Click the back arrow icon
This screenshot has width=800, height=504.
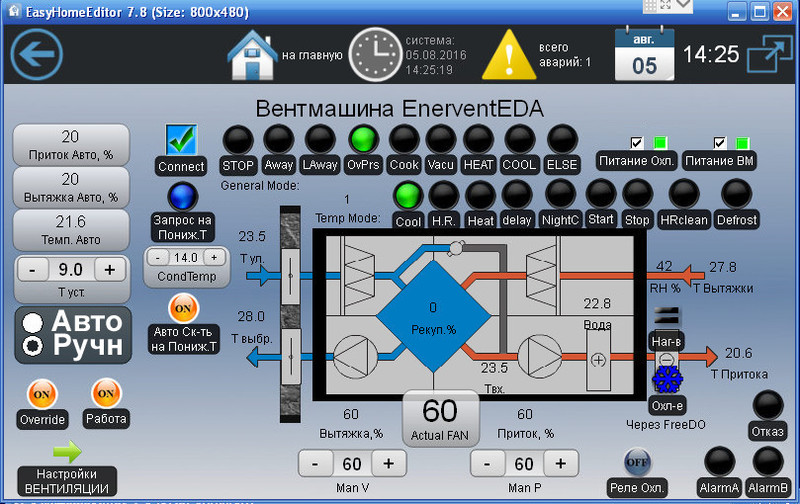pos(36,54)
